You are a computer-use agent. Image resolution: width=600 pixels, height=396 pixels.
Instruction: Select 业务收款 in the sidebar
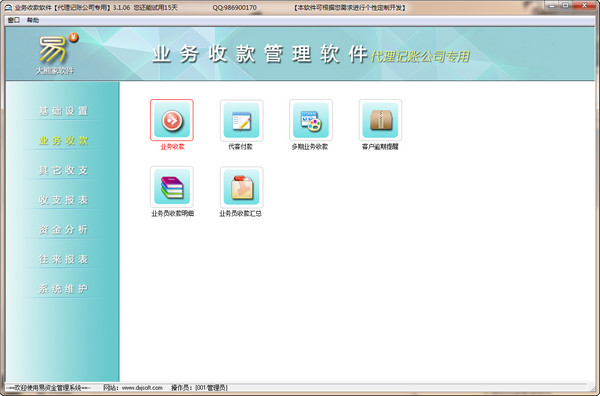click(64, 140)
